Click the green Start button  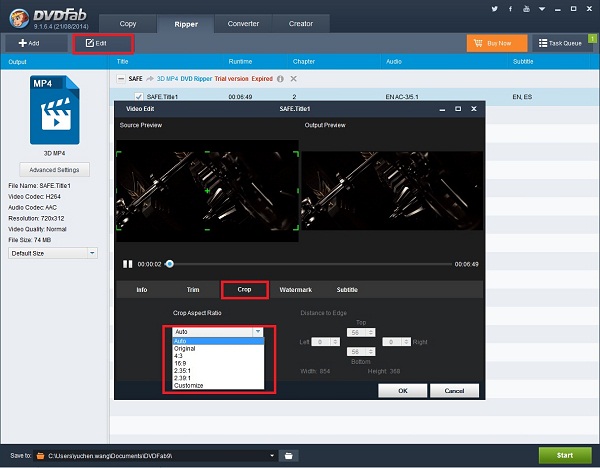[565, 455]
